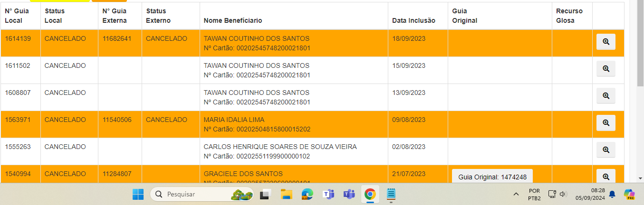This screenshot has width=644, height=205.
Task: Select external guia number 11682641
Action: click(x=117, y=38)
